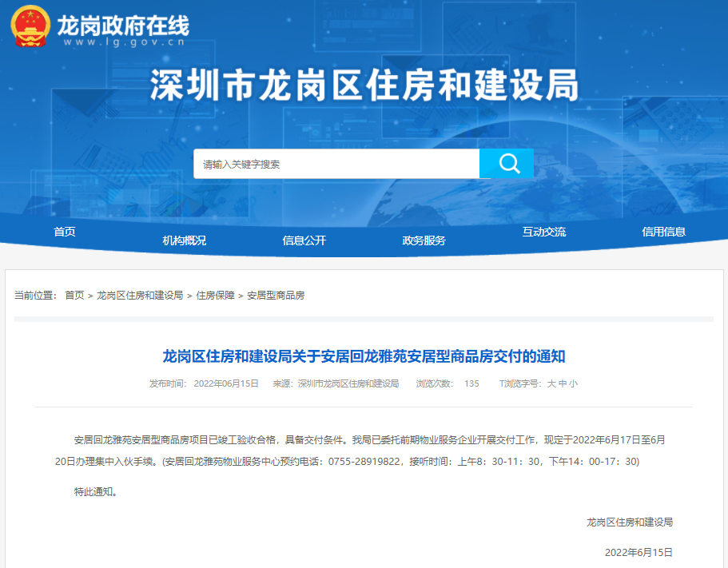
Task: Click the phone number 0755-28919822
Action: pyautogui.click(x=364, y=461)
